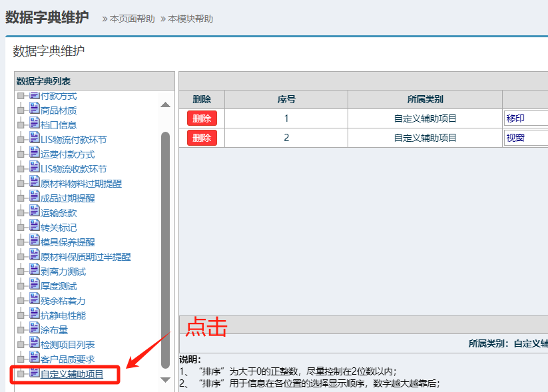Click the scroll-down arrow of dictionary list
This screenshot has height=392, width=548.
[166, 379]
